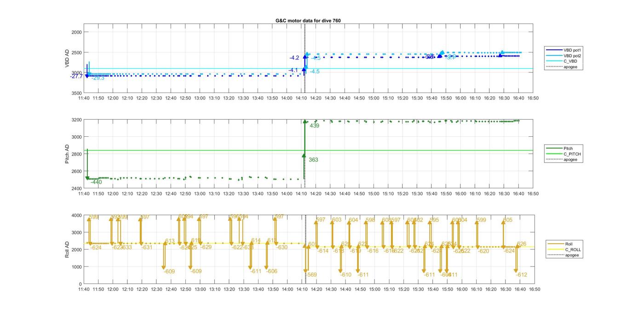Screen dimensions: 644x319
Task: Click the '-614' roll data label
Action: [323, 251]
